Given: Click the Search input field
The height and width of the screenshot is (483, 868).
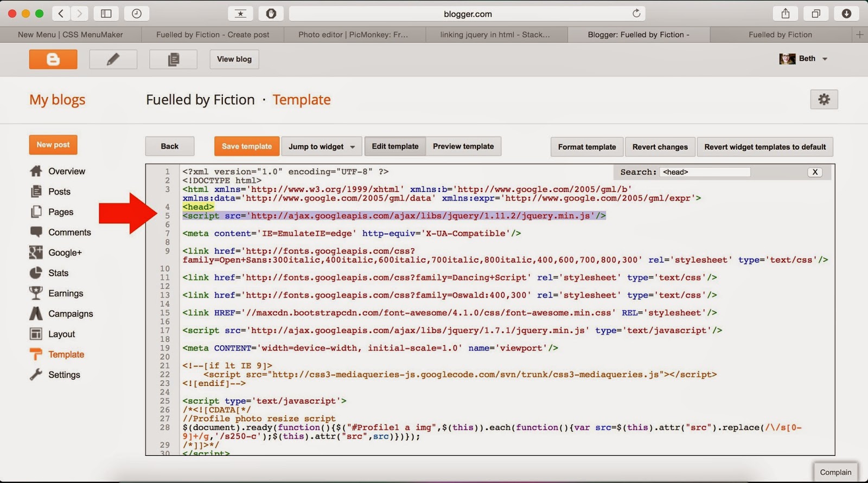Looking at the screenshot, I should (x=705, y=172).
